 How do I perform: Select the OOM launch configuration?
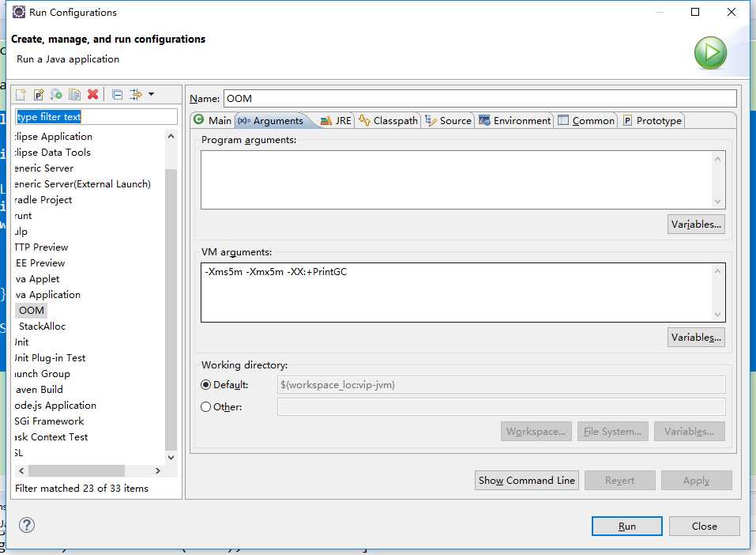click(x=32, y=311)
